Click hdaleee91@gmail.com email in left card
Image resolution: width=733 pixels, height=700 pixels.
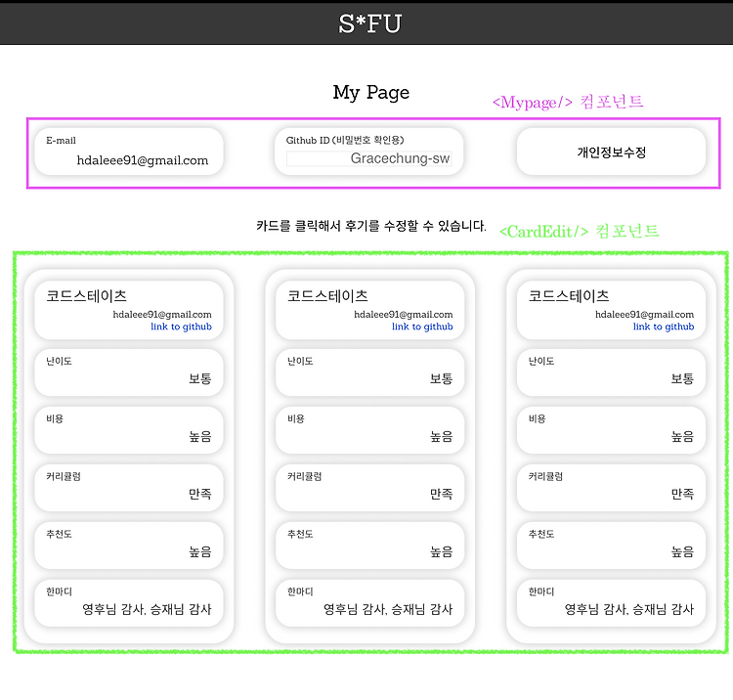[x=162, y=314]
